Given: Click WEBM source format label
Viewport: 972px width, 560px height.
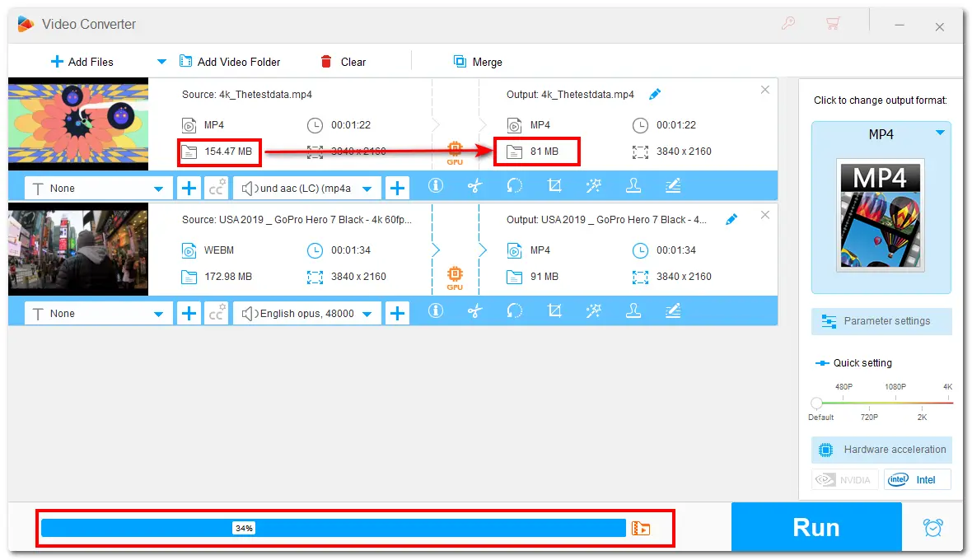Looking at the screenshot, I should tap(219, 250).
